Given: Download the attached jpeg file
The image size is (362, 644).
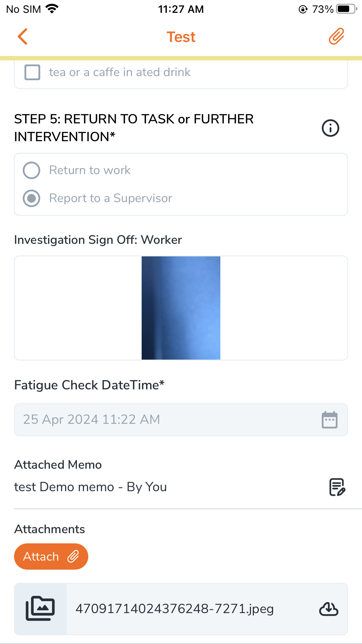Looking at the screenshot, I should coord(329,609).
